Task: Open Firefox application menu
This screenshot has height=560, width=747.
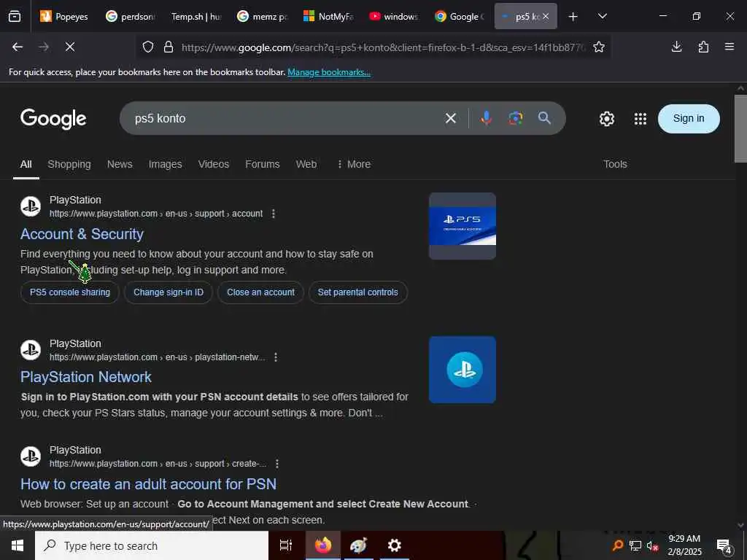Action: point(729,47)
